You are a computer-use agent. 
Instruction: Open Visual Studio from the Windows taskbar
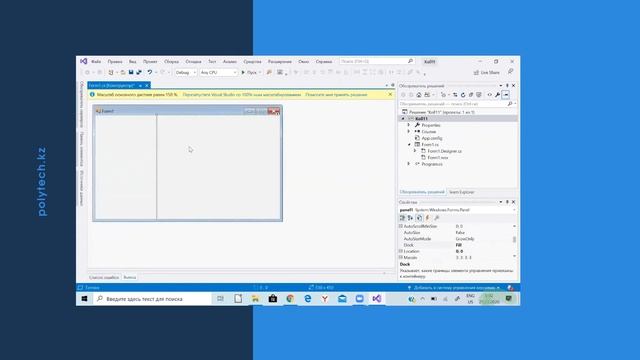click(x=376, y=299)
